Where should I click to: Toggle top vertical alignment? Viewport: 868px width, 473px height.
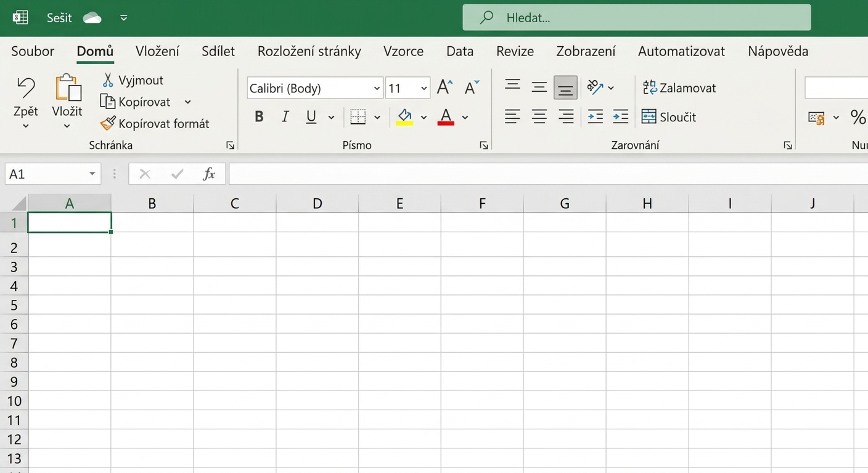[x=512, y=85]
